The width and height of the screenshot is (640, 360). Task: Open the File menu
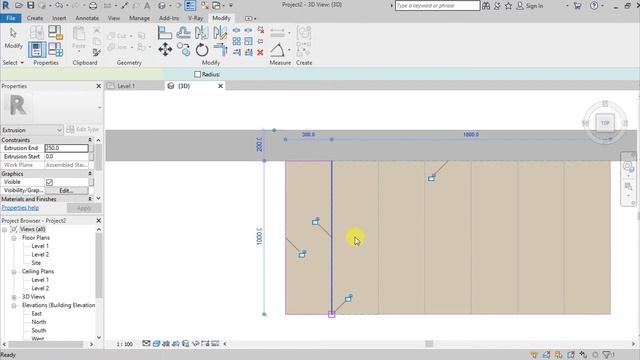pos(11,18)
